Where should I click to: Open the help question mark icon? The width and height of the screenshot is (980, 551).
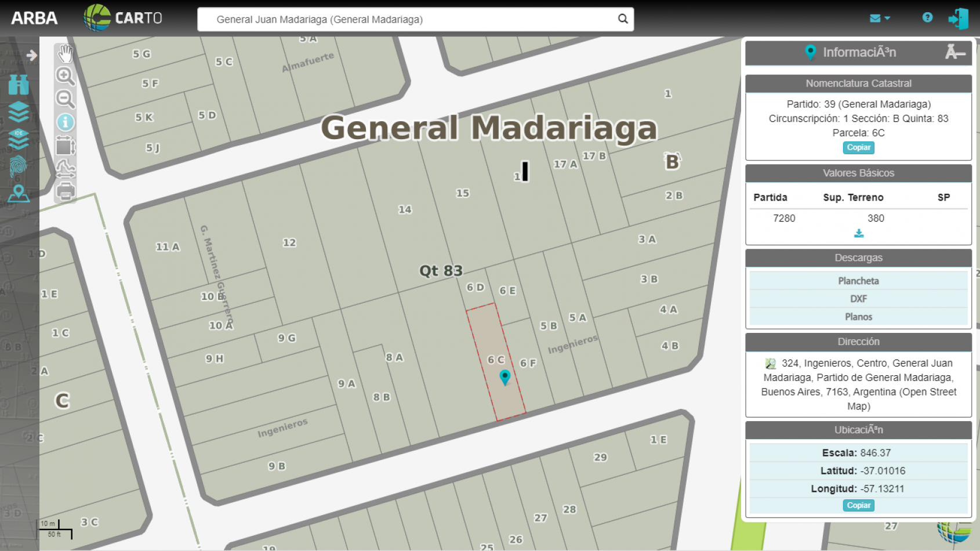[x=927, y=17]
